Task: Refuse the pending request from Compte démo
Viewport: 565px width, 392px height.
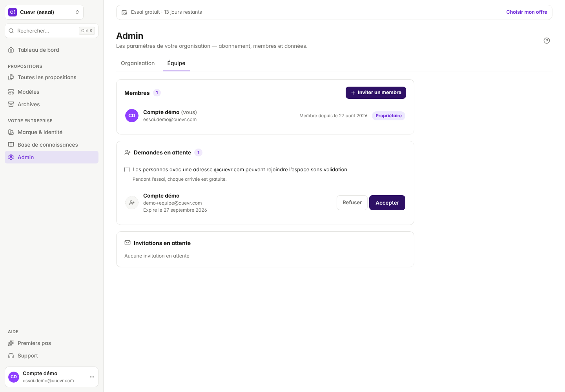Action: 352,203
